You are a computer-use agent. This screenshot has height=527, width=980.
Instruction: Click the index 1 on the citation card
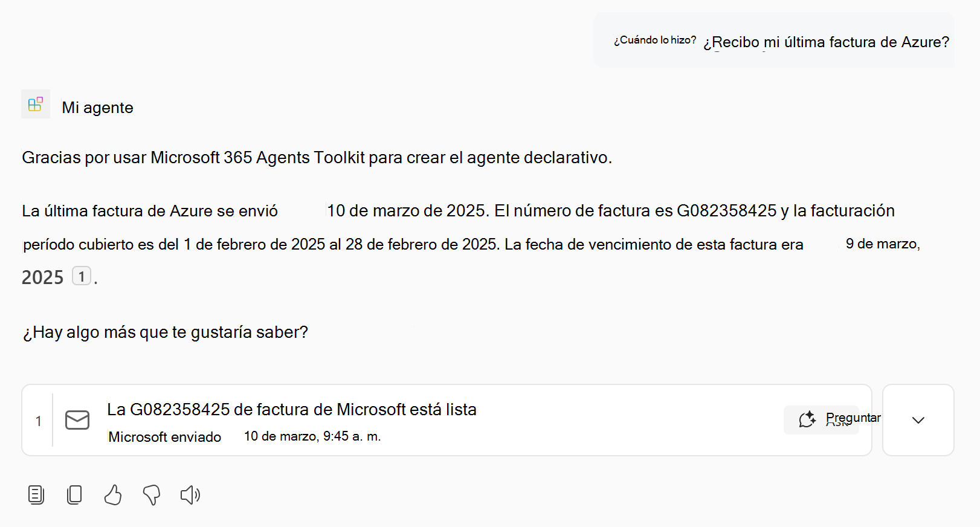point(38,420)
